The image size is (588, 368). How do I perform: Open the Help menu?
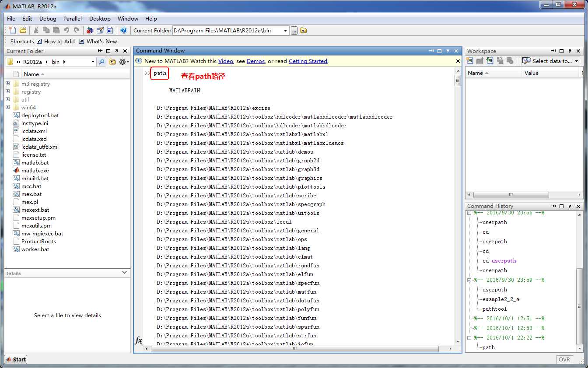151,18
